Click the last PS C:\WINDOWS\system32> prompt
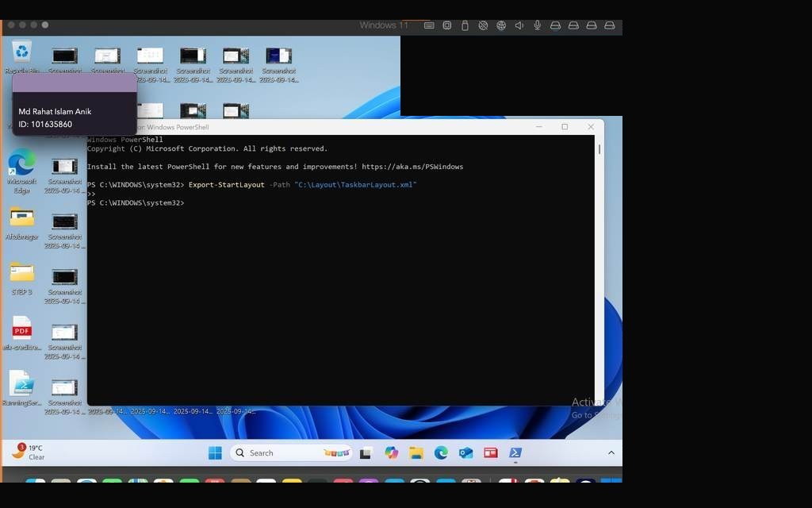Viewport: 812px width, 508px height. pos(136,203)
